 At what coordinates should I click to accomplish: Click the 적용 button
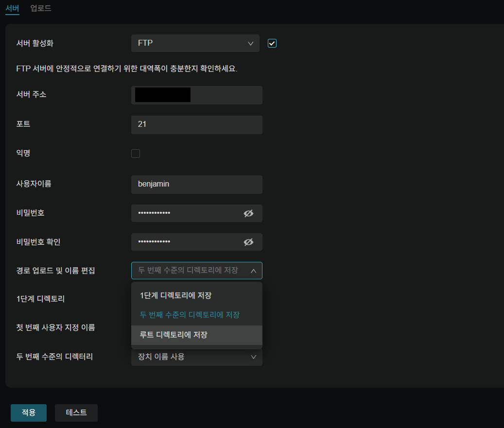(x=29, y=413)
